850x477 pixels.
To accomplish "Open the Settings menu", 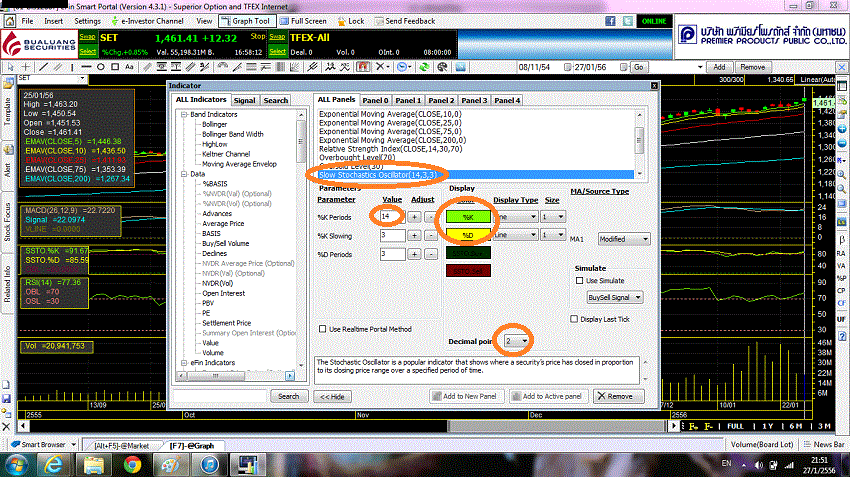I will coord(87,21).
